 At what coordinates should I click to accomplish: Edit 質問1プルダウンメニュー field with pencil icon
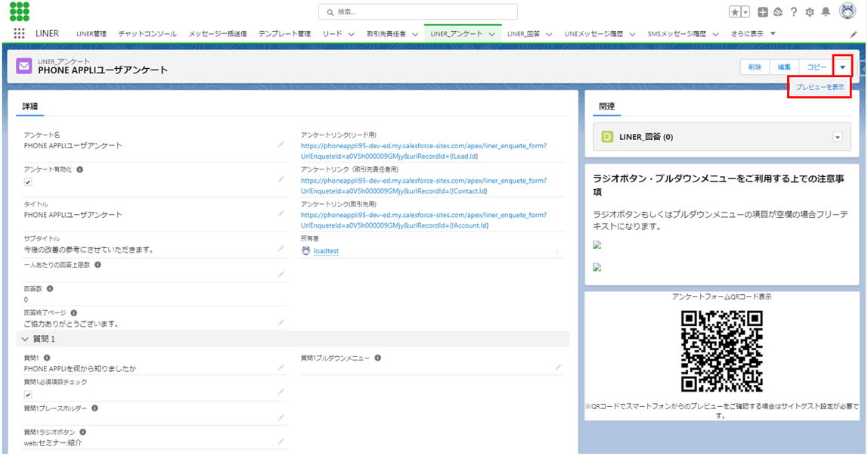[x=558, y=367]
